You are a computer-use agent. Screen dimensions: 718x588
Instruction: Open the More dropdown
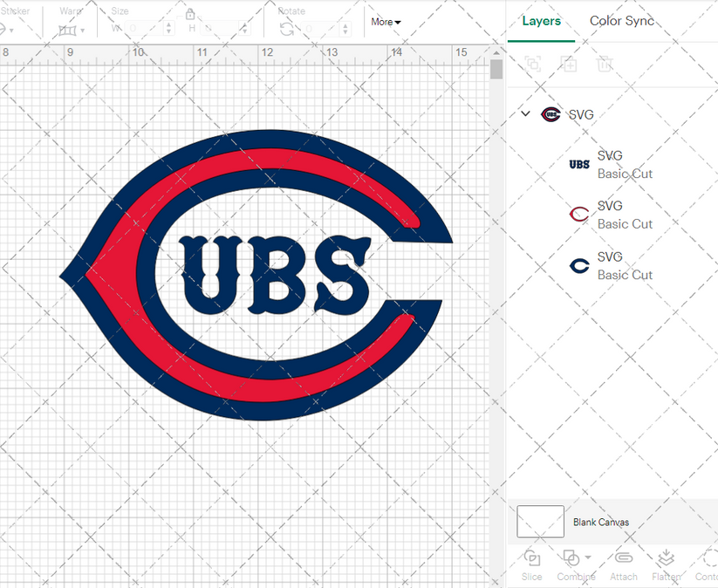click(385, 22)
